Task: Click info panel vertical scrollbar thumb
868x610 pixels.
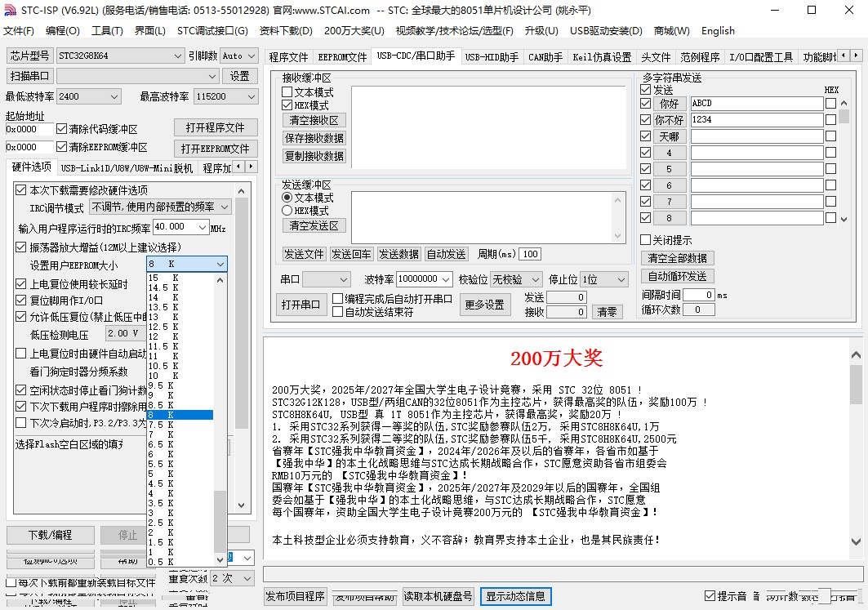Action: (x=856, y=385)
